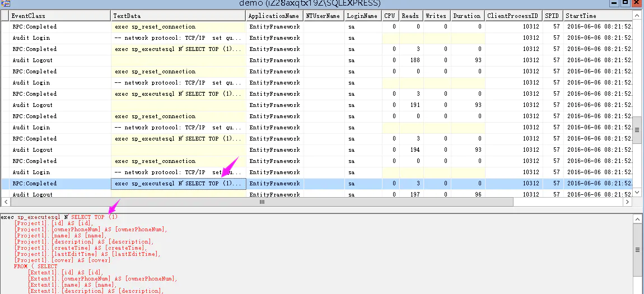Viewport: 644px width, 294px height.
Task: Open the trace window's system menu icon
Action: [4, 3]
